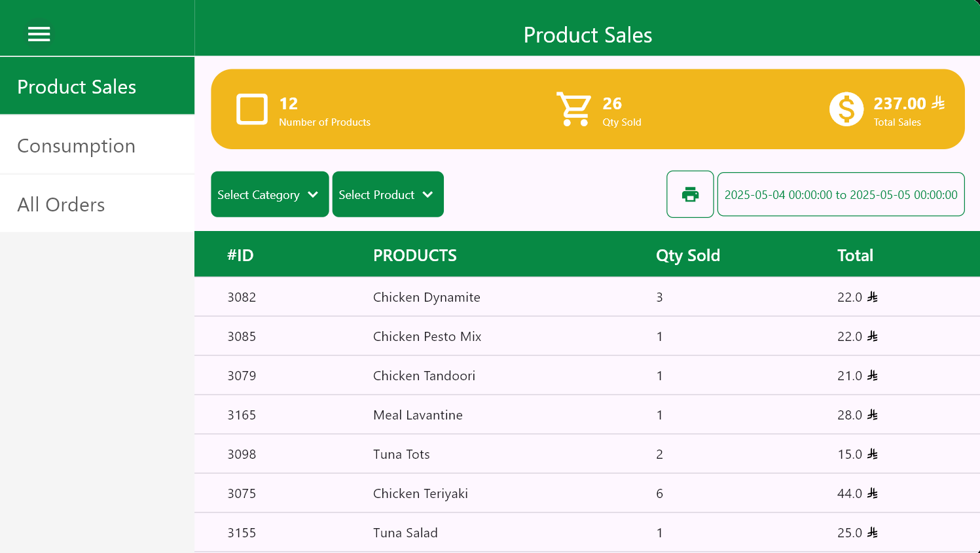Click the 44.0 total for Chicken Teriyaki

(x=858, y=493)
